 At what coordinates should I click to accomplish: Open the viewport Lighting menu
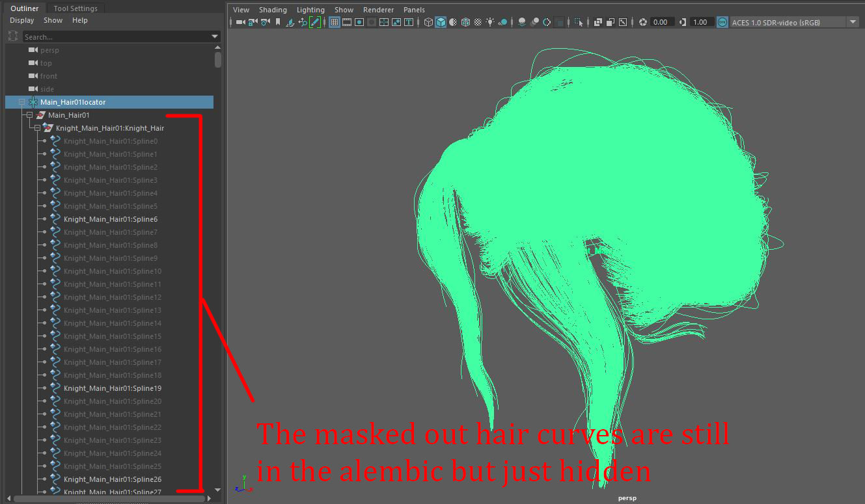(x=310, y=10)
